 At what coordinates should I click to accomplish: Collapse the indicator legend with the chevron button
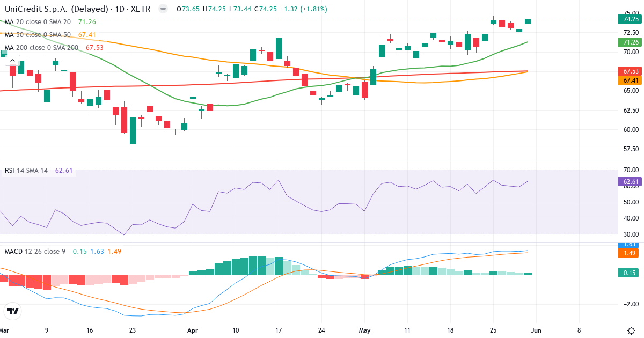coord(13,61)
